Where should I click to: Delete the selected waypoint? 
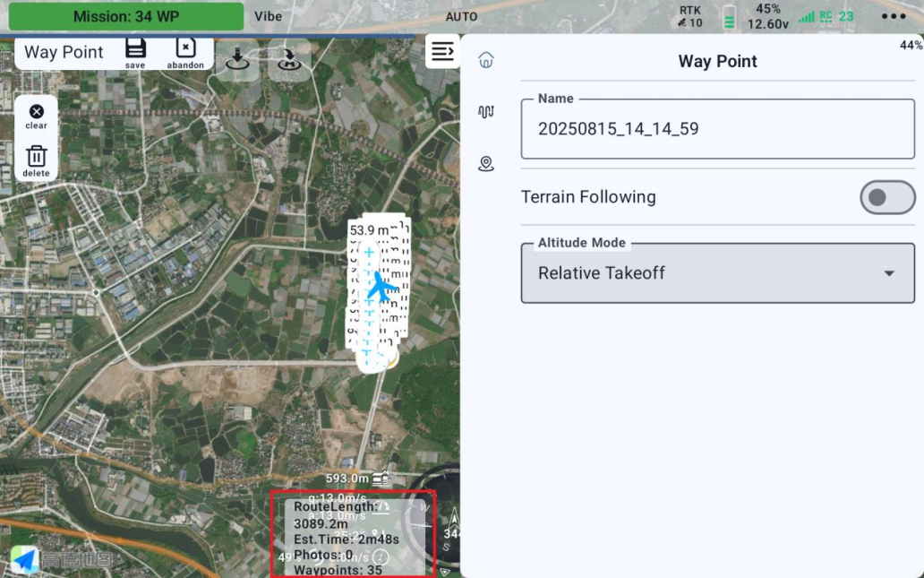[x=36, y=160]
